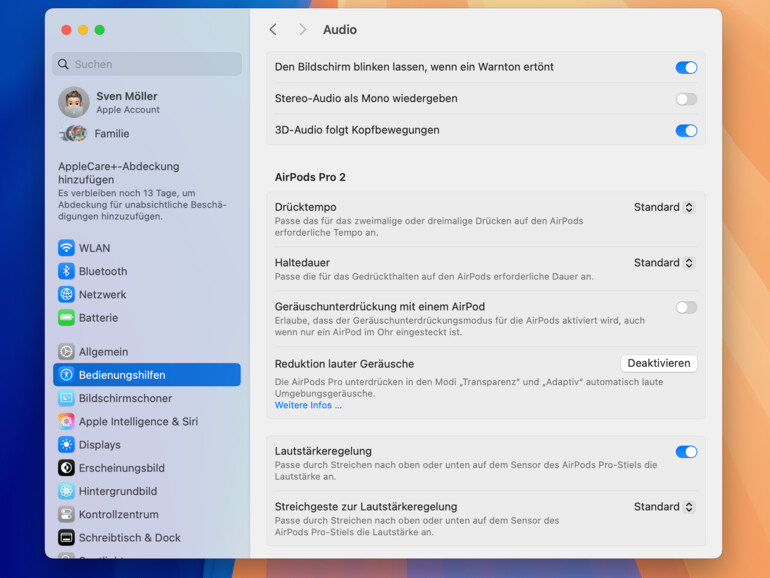Screen dimensions: 770x578
Task: Click the Displays sun icon
Action: (66, 445)
